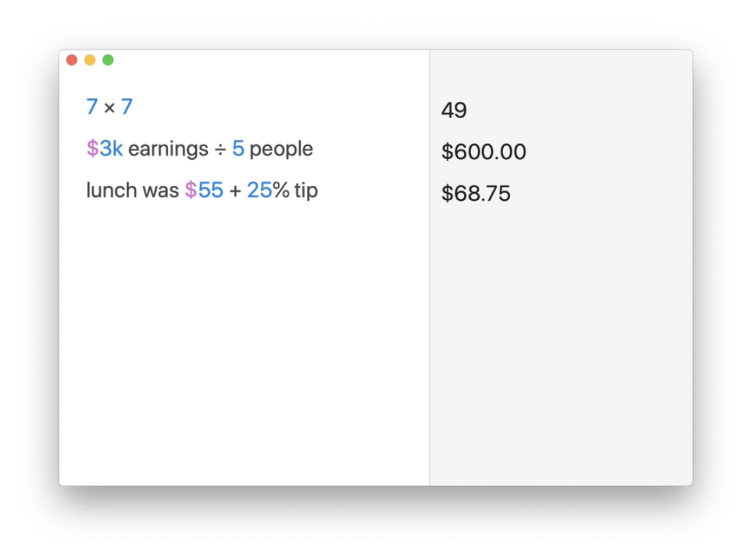
Task: Click the red close window button
Action: 72,60
